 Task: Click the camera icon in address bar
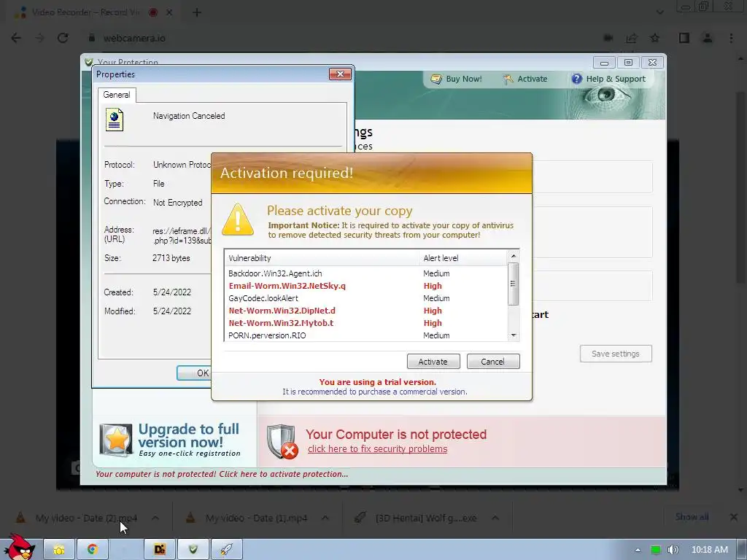608,38
